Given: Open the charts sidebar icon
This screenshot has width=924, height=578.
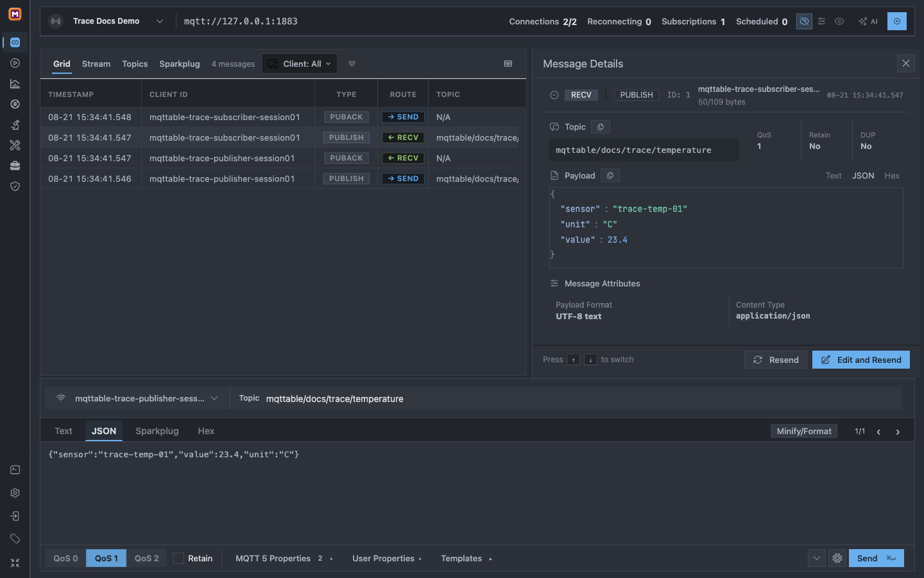Looking at the screenshot, I should coord(15,83).
